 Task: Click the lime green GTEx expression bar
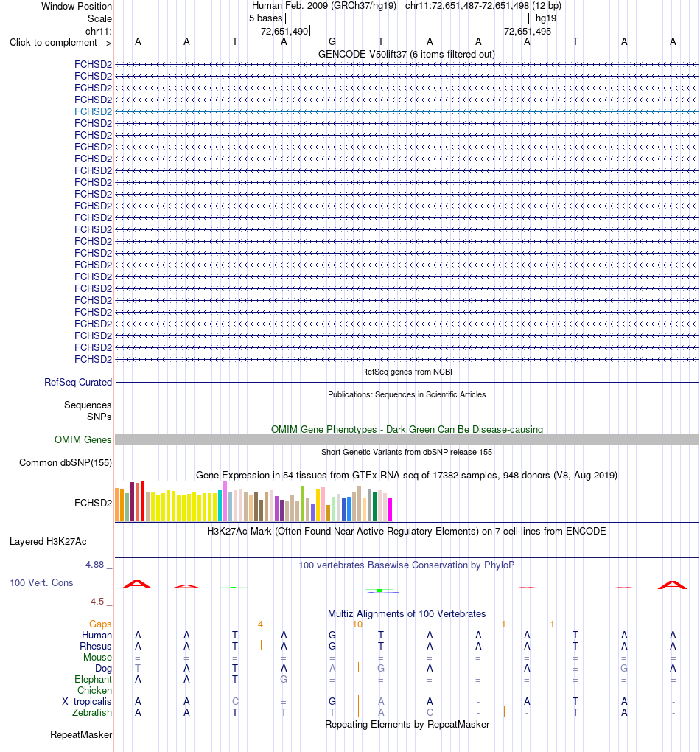pyautogui.click(x=303, y=504)
